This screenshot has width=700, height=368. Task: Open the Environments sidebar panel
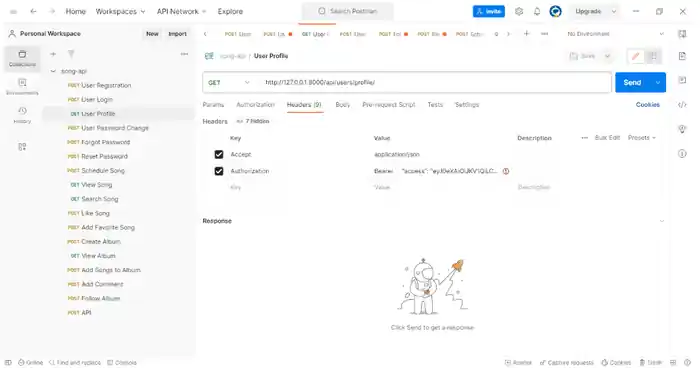(22, 87)
